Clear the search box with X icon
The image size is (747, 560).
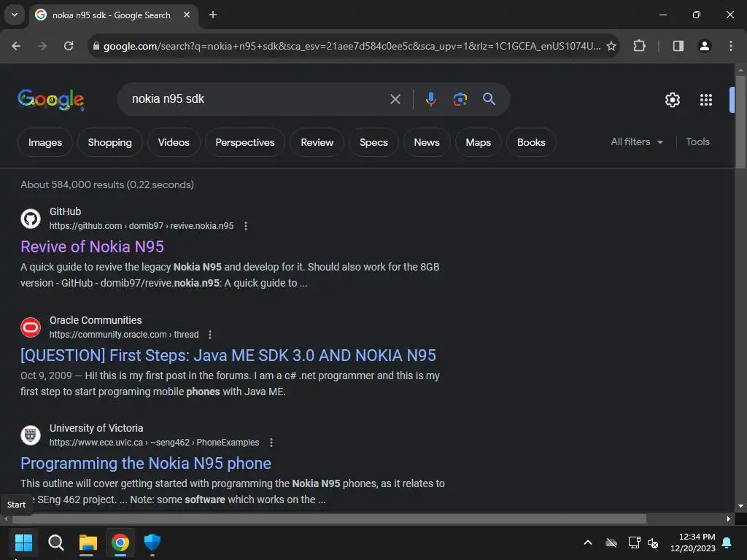tap(395, 99)
